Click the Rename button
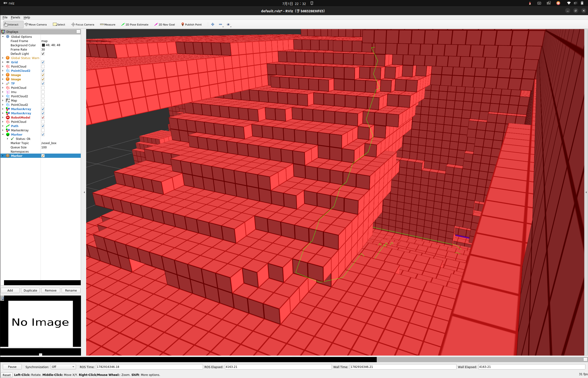 pyautogui.click(x=71, y=290)
